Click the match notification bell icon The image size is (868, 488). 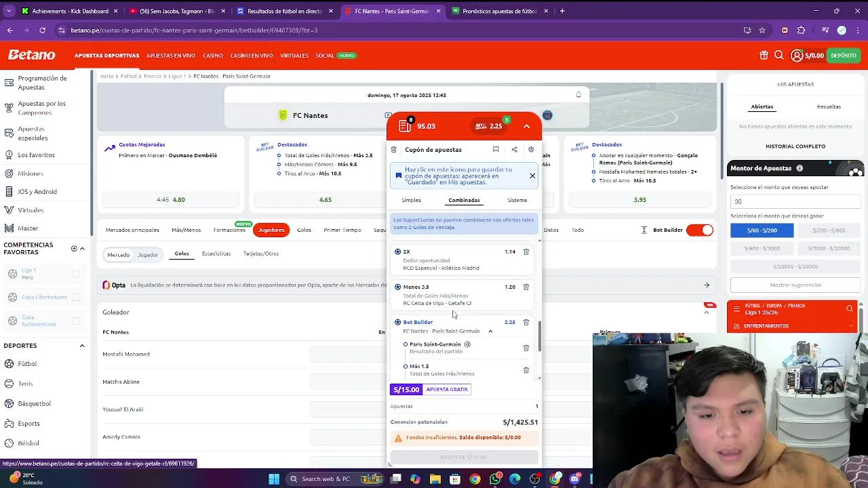point(578,95)
